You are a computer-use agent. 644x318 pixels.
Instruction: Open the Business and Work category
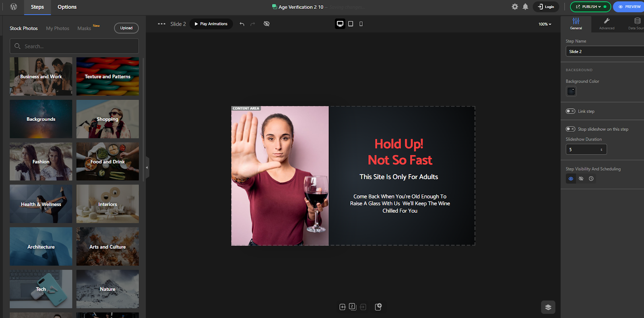[41, 76]
